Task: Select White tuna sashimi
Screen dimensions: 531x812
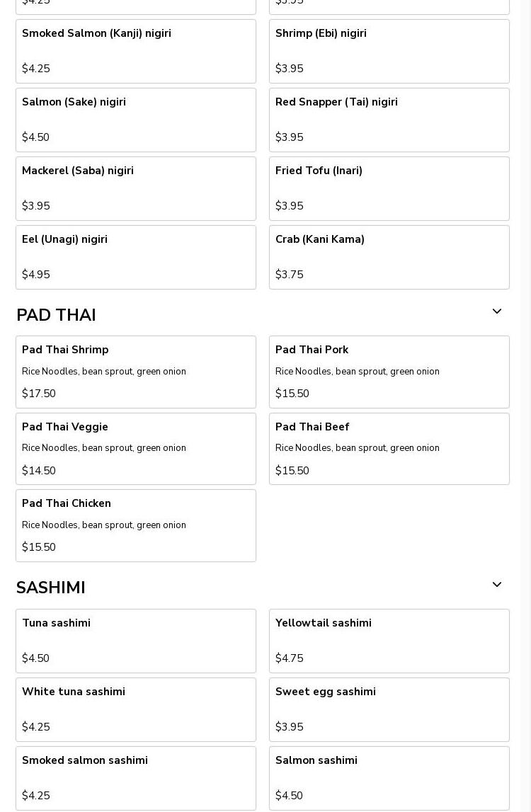Action: pyautogui.click(x=135, y=709)
